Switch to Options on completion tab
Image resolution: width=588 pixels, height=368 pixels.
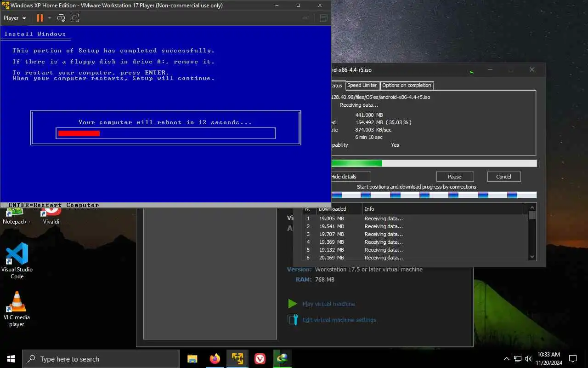pyautogui.click(x=407, y=85)
